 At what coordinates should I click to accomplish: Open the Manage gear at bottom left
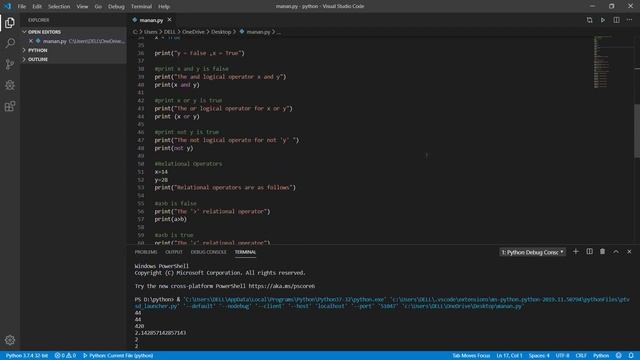(10, 340)
